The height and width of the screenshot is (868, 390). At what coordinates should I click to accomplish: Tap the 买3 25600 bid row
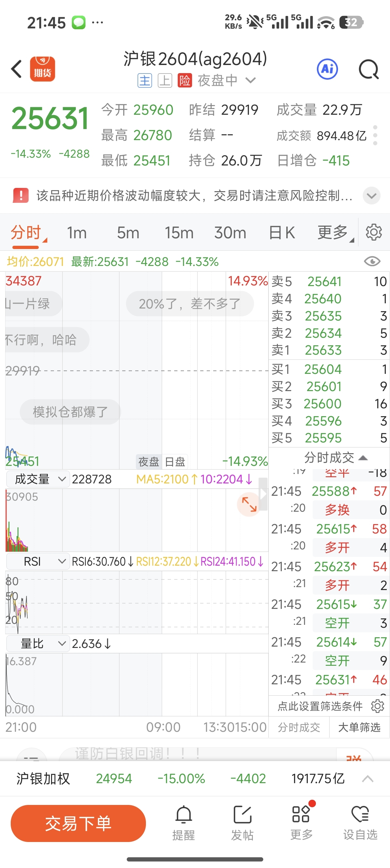click(x=329, y=404)
